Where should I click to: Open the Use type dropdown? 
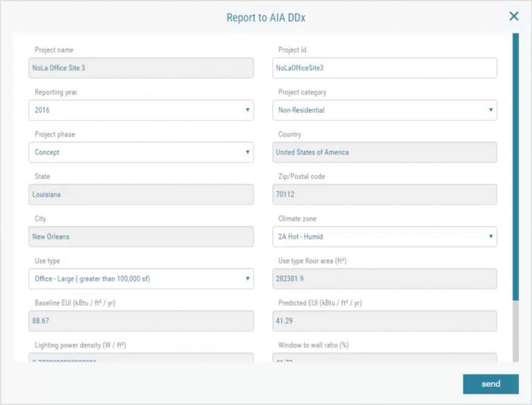pos(141,279)
